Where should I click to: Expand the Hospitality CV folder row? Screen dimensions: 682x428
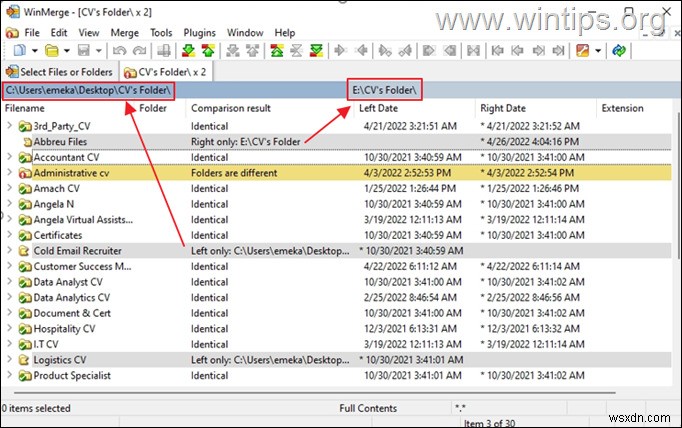(x=10, y=328)
